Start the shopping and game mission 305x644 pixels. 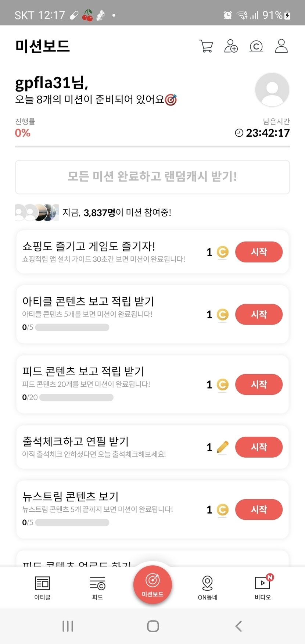click(259, 252)
